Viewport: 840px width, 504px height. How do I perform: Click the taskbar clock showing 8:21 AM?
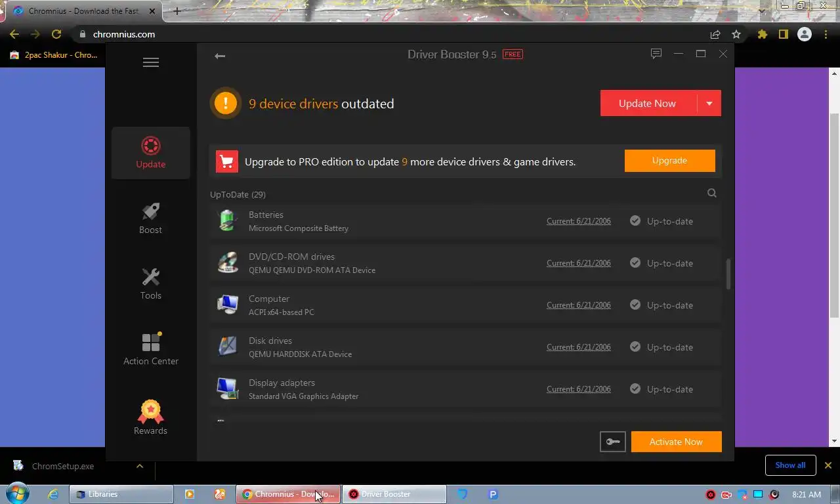click(807, 494)
